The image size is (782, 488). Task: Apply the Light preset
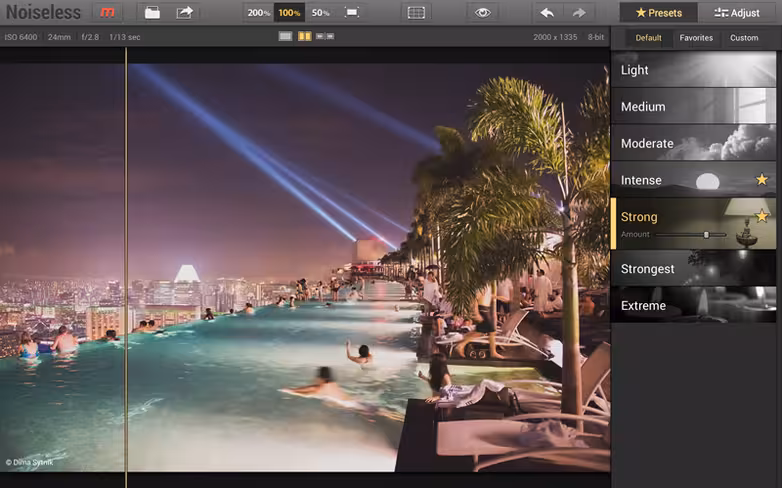point(694,69)
